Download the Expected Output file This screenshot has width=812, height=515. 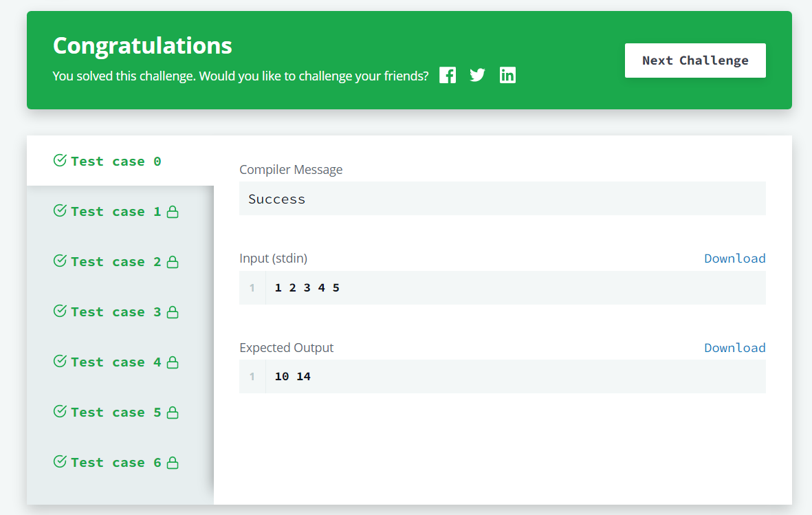coord(734,348)
